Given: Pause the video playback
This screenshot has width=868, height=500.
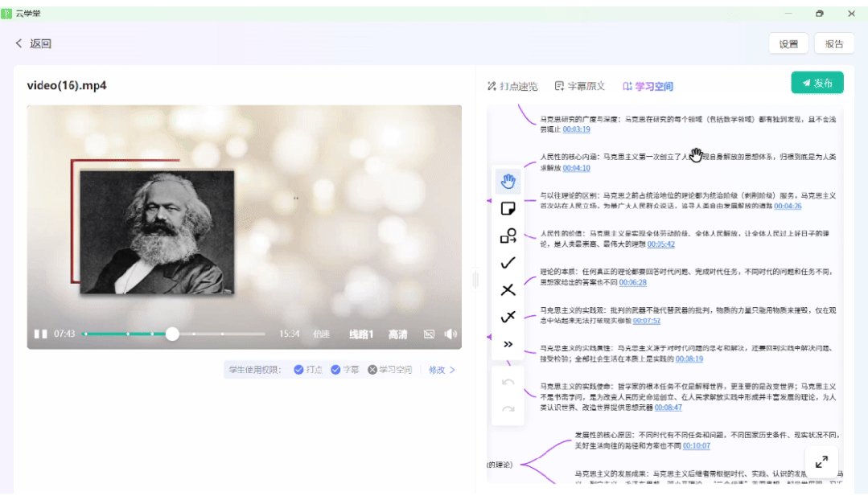Looking at the screenshot, I should click(40, 334).
